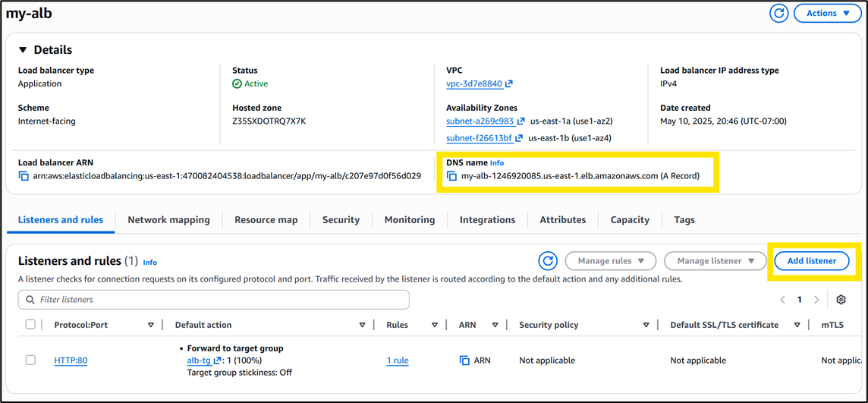This screenshot has height=403, width=868.
Task: Sort by Protocol:Port column arrow
Action: pos(150,326)
